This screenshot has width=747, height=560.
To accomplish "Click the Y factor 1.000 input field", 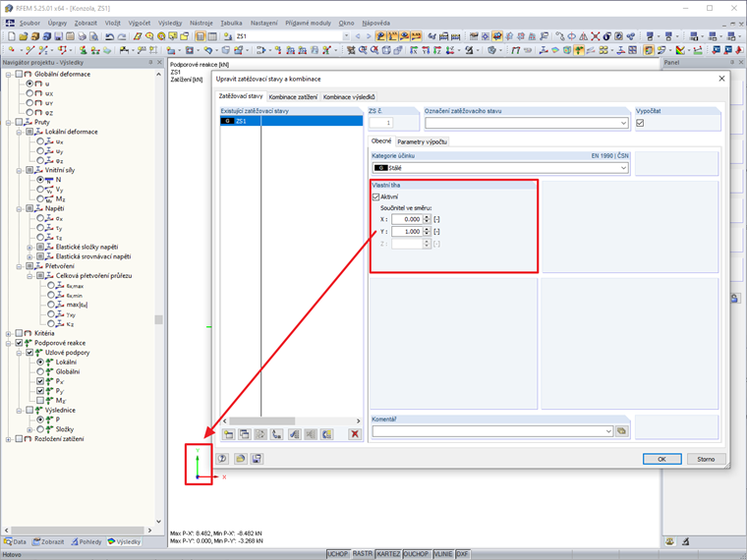I will click(x=406, y=232).
